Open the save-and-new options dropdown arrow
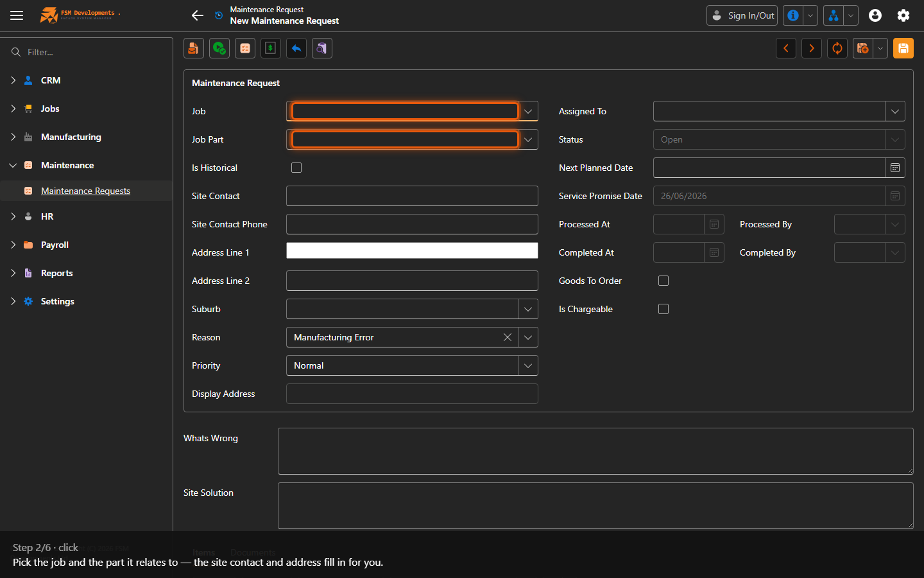 tap(880, 48)
